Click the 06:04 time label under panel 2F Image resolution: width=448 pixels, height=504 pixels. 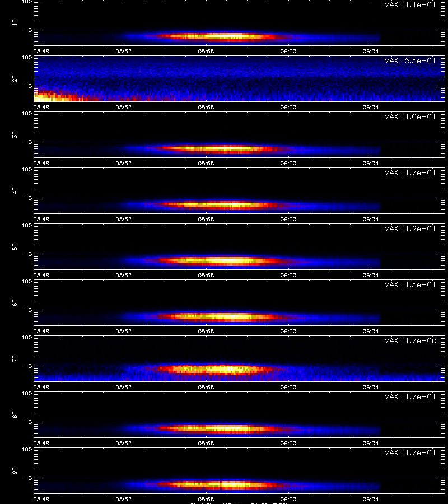pyautogui.click(x=371, y=107)
